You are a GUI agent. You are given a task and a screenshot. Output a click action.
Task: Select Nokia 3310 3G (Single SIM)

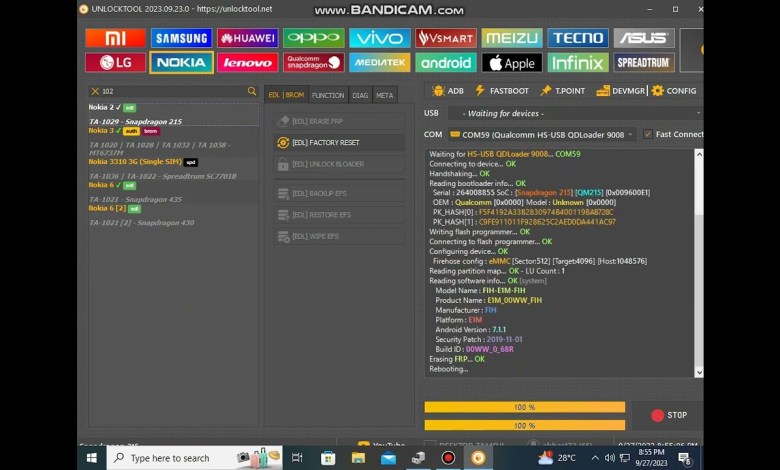(174, 169)
